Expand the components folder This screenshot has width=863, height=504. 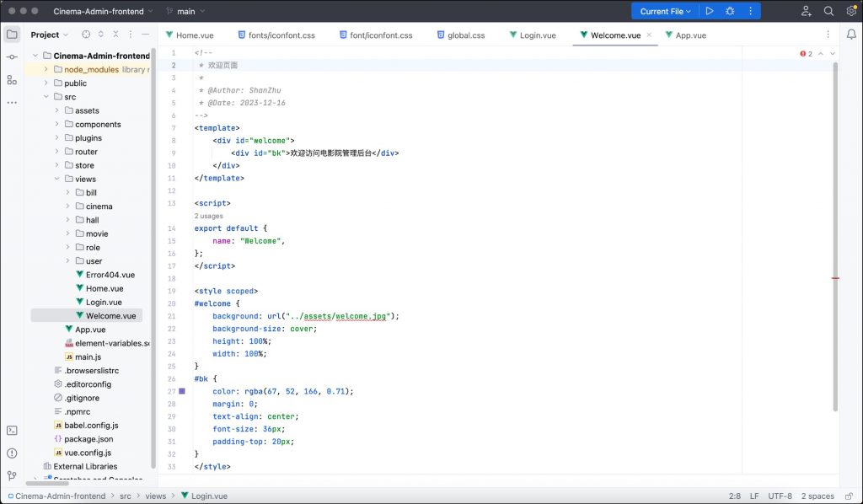pyautogui.click(x=57, y=124)
